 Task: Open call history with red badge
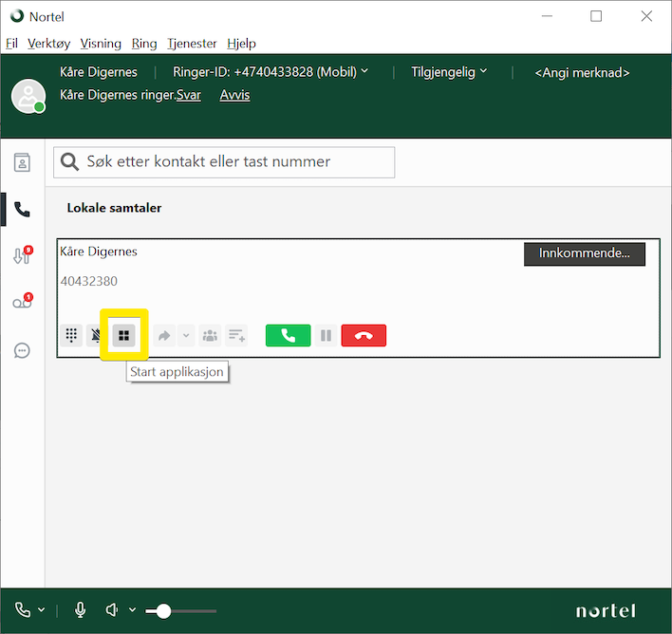tap(22, 255)
